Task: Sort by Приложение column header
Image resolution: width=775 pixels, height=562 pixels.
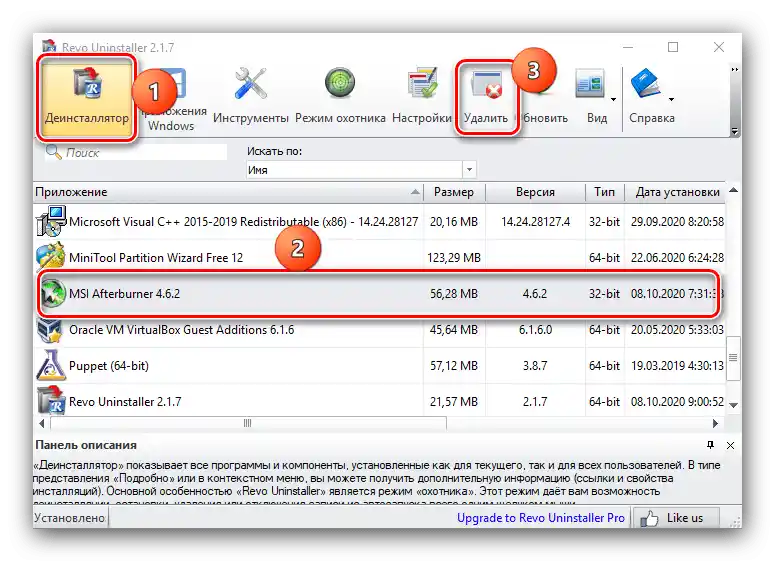Action: [228, 192]
